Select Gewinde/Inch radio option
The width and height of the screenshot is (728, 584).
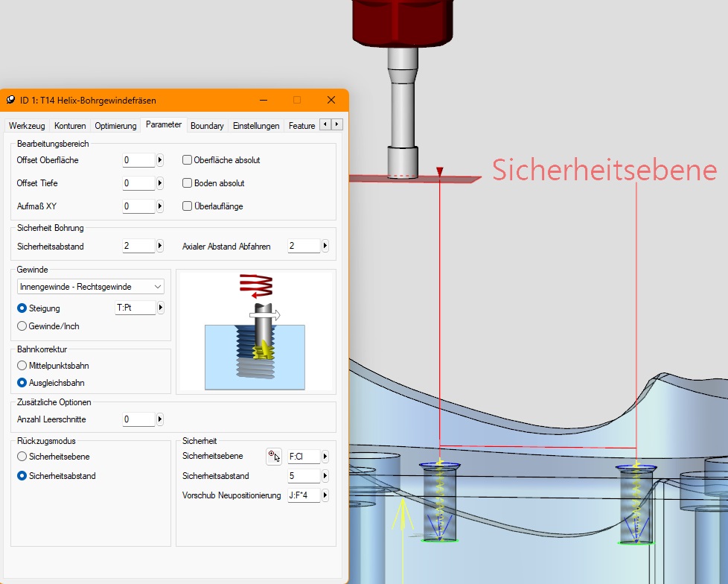[x=22, y=326]
